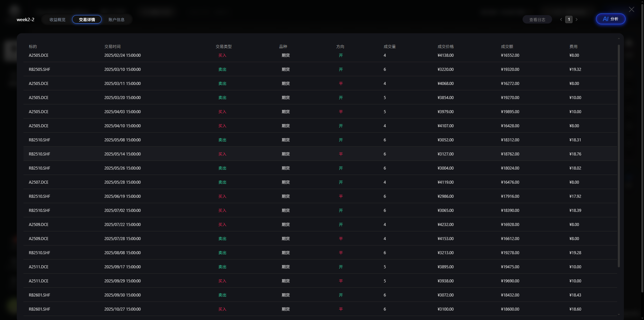
Task: Click the 成交价格 column header
Action: pyautogui.click(x=445, y=47)
